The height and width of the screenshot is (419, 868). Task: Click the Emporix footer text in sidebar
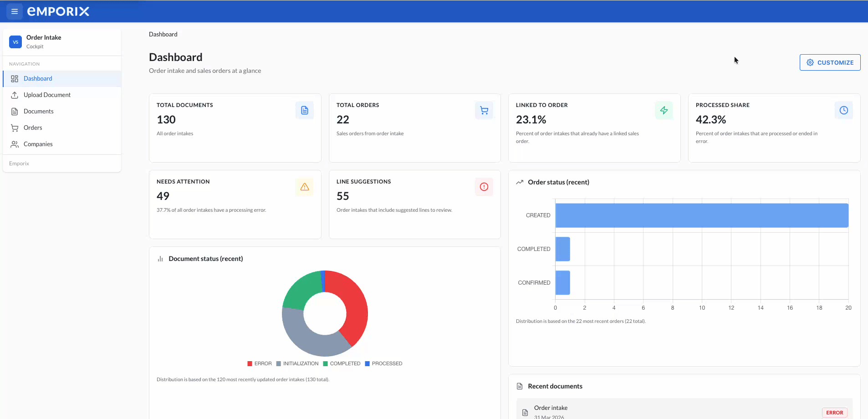[19, 164]
